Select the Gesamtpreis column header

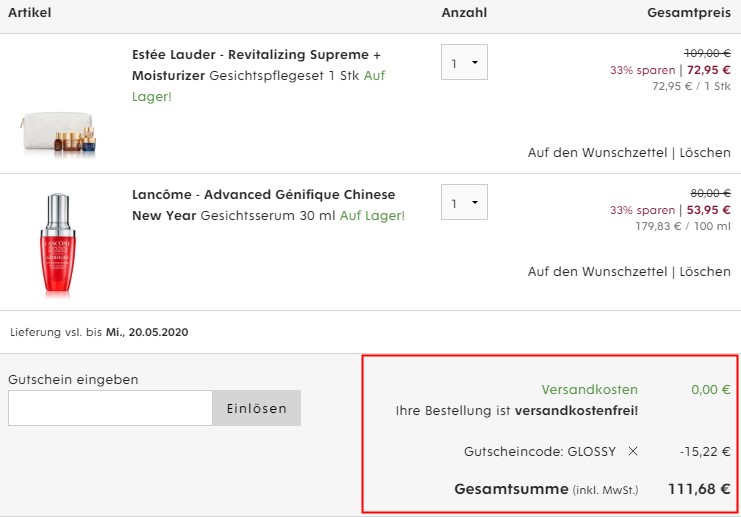click(x=689, y=13)
